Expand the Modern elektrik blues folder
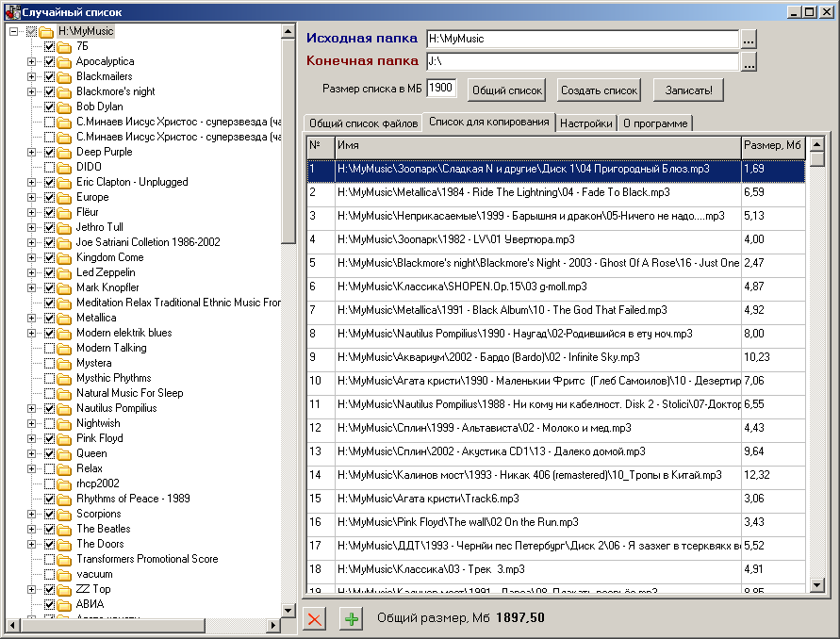 pyautogui.click(x=32, y=333)
